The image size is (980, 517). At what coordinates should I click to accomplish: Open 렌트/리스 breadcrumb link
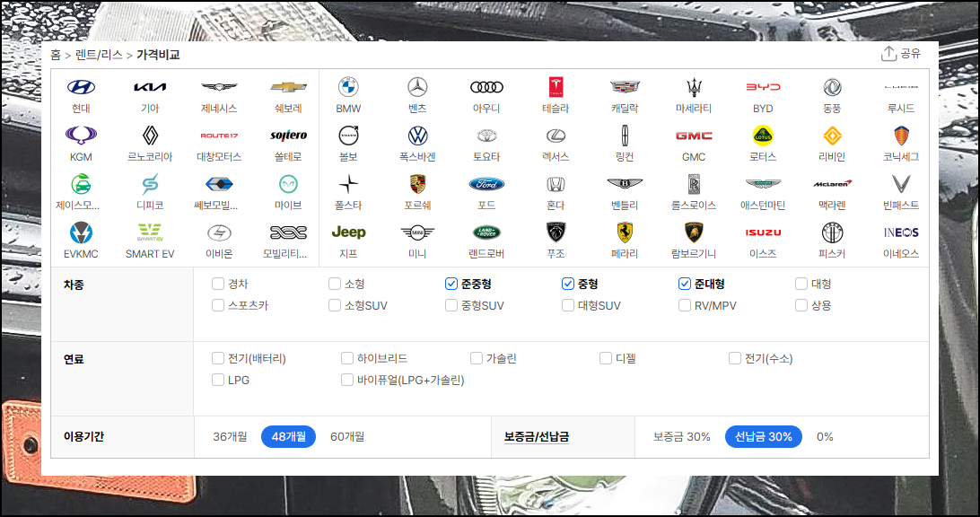click(99, 55)
